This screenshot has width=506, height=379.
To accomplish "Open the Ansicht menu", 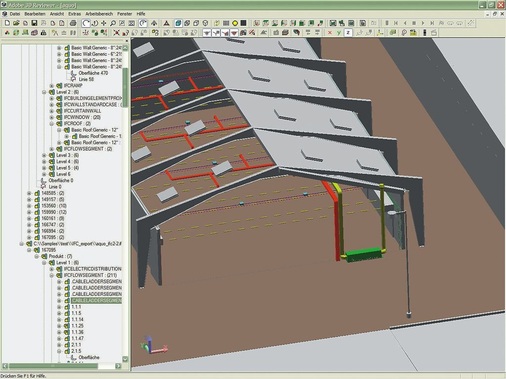I will (57, 14).
